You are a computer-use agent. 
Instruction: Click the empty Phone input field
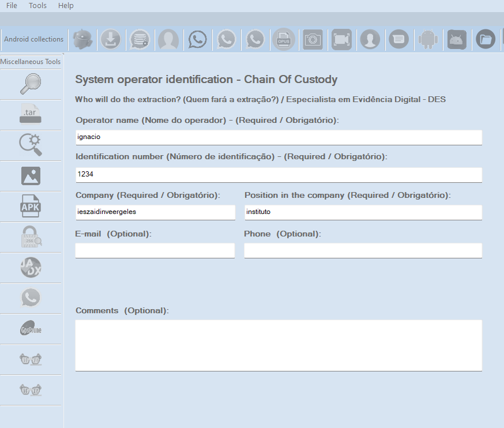[x=363, y=250]
